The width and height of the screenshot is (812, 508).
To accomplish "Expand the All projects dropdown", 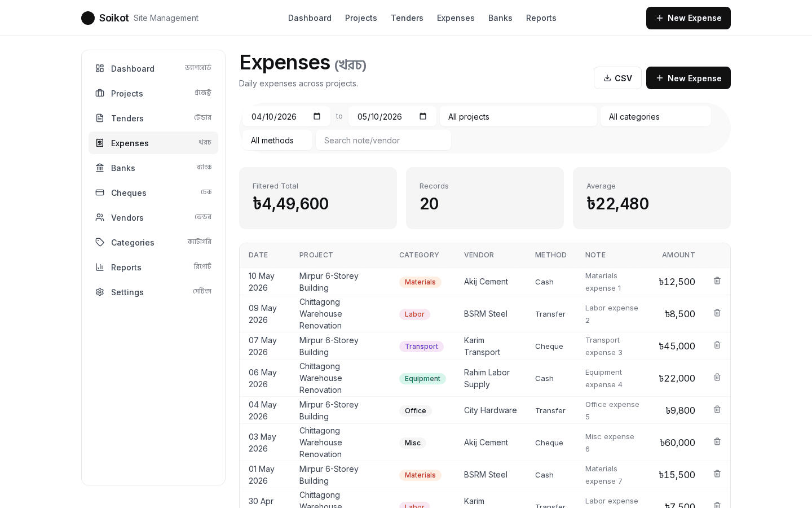I will click(x=518, y=116).
